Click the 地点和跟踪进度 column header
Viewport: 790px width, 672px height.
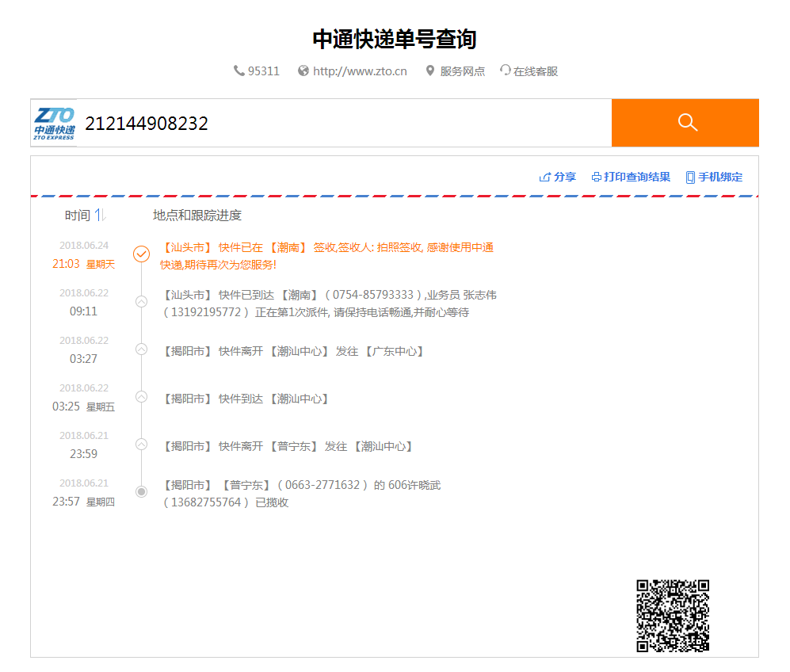[x=197, y=216]
